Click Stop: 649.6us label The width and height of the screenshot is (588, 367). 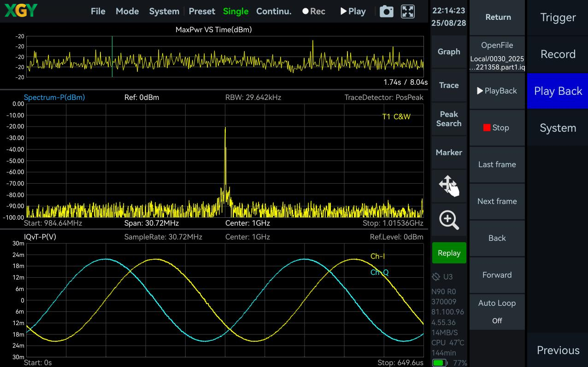pyautogui.click(x=400, y=363)
